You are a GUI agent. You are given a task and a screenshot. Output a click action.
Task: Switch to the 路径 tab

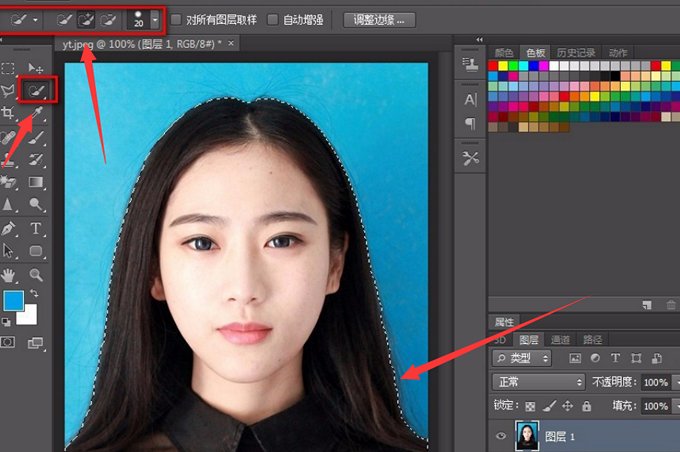[592, 339]
